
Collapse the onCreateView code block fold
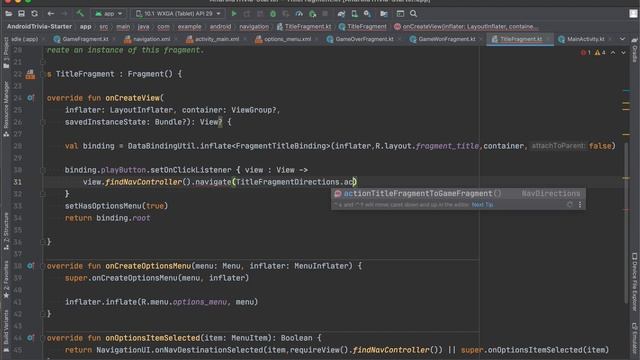tap(43, 122)
